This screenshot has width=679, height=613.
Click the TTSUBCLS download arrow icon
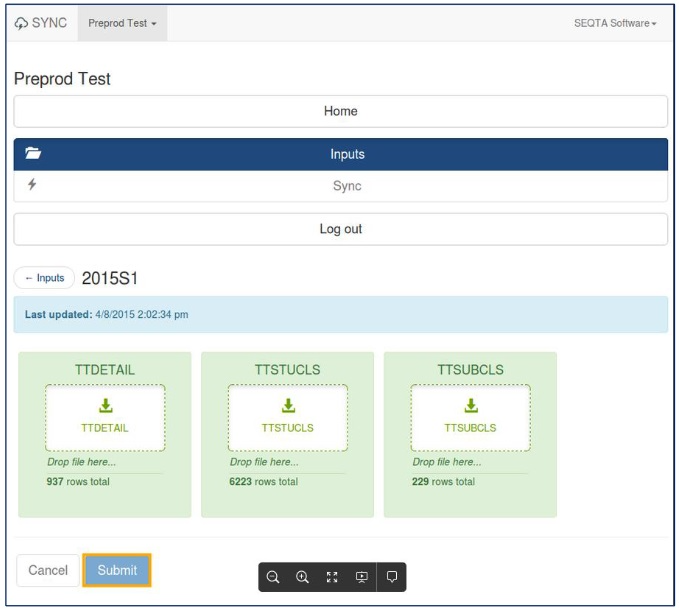471,406
